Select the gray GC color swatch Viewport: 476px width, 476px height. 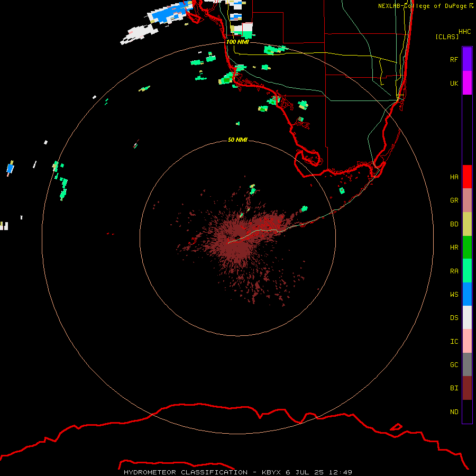tap(467, 364)
